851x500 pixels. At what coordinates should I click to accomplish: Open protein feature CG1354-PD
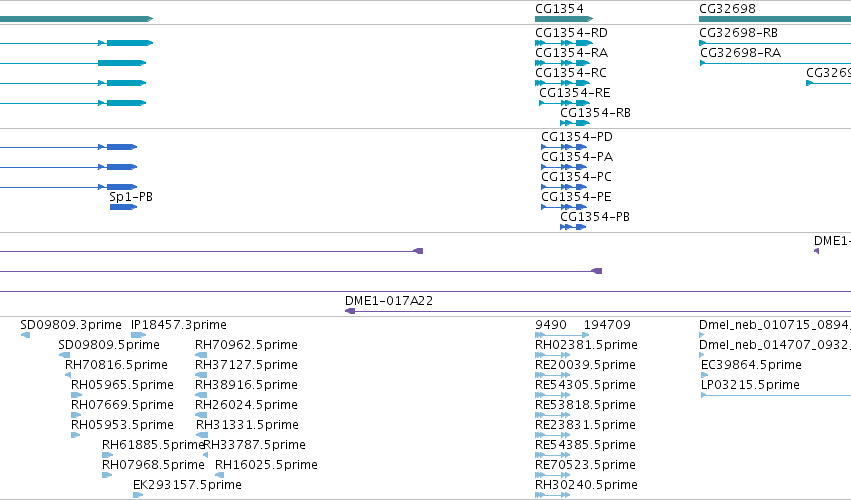click(x=577, y=137)
